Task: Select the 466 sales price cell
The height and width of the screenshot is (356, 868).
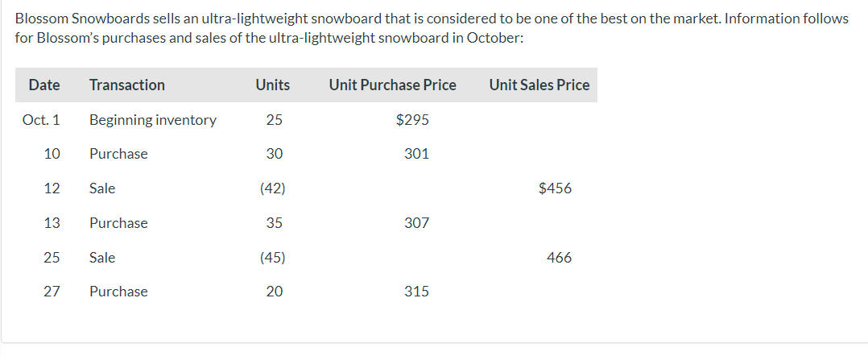Action: click(x=559, y=258)
